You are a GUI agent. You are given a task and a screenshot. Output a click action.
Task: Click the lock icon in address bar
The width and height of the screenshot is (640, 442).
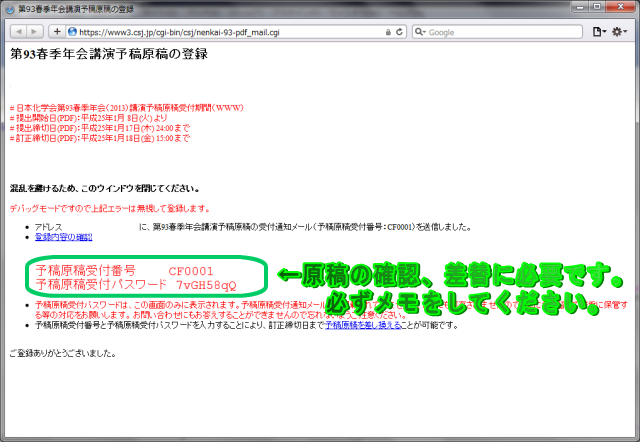tap(388, 32)
